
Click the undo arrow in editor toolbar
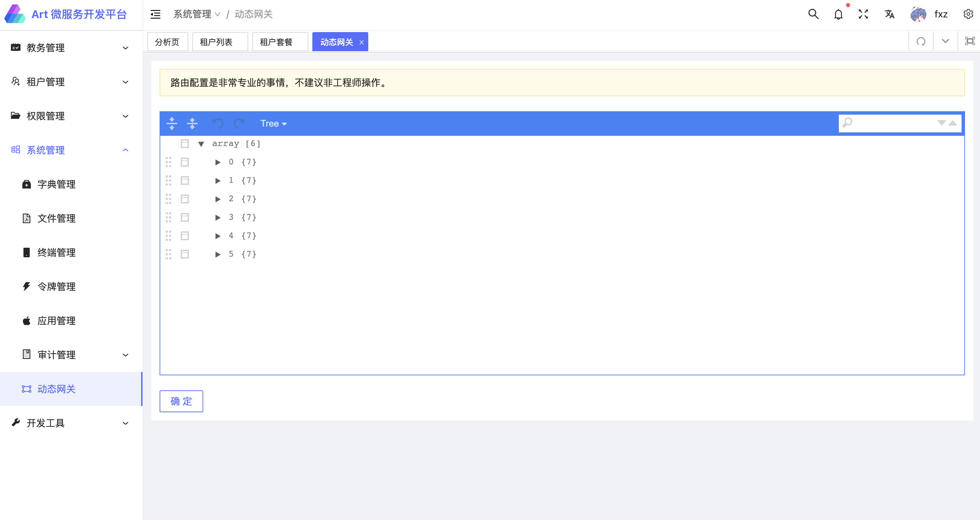click(218, 123)
